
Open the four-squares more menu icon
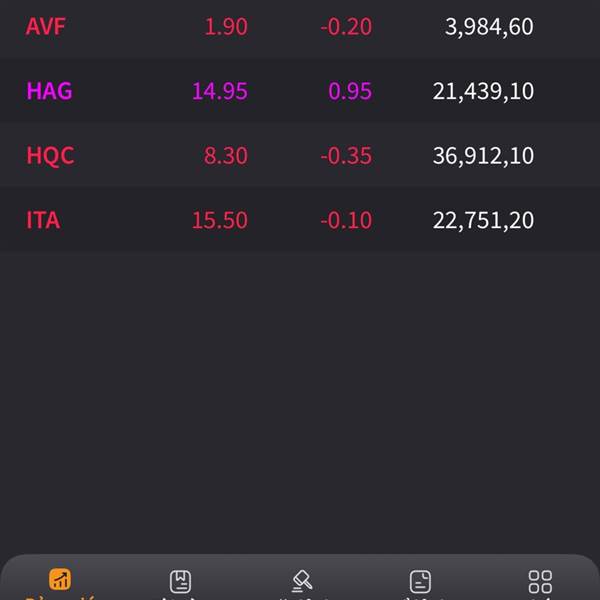click(540, 582)
